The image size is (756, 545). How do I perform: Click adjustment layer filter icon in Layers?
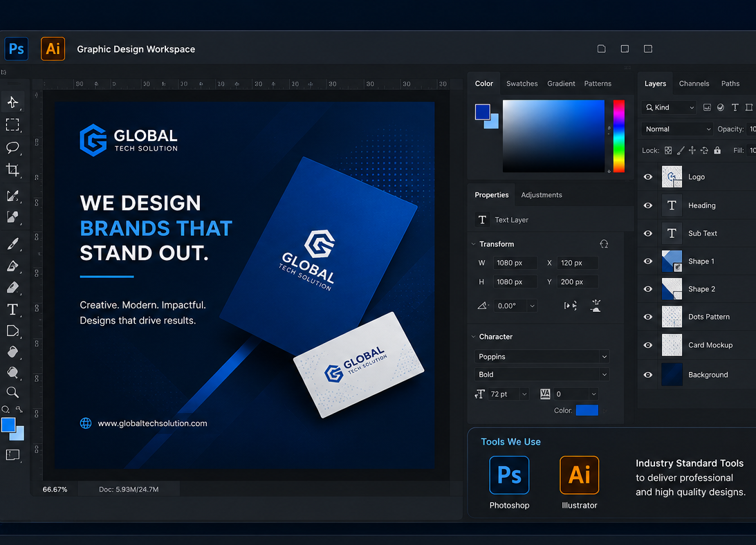click(720, 108)
